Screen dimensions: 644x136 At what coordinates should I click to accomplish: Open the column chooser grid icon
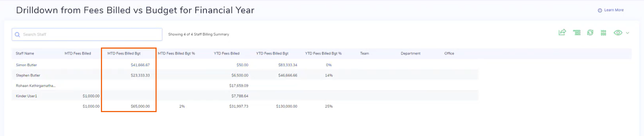coord(603,33)
